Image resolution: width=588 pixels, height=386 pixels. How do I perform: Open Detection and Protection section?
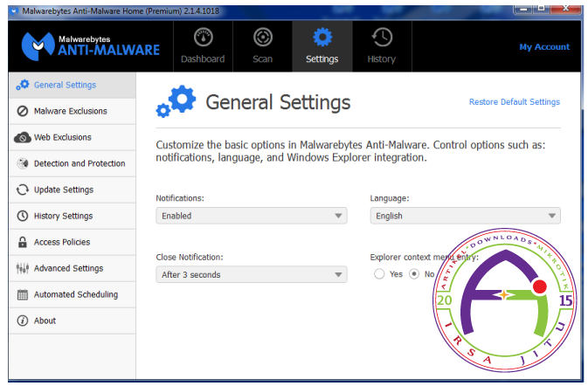pyautogui.click(x=72, y=164)
